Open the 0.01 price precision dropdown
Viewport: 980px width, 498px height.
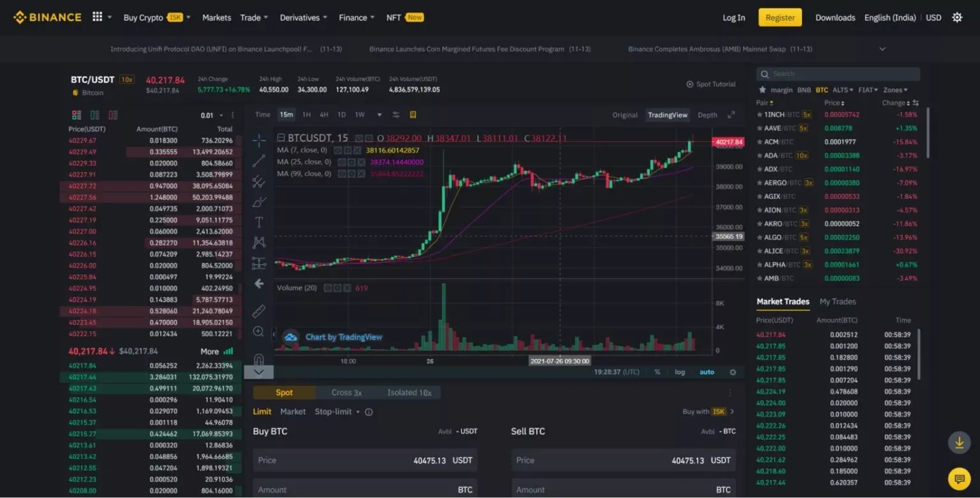[212, 115]
